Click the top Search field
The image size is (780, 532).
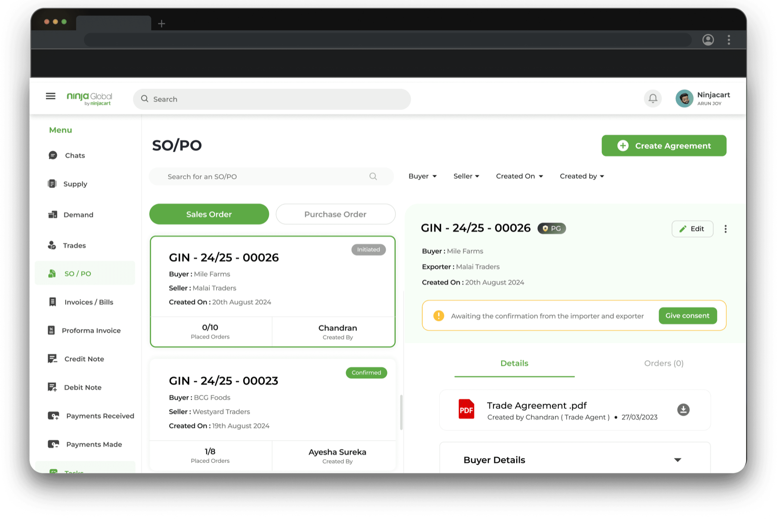click(272, 99)
